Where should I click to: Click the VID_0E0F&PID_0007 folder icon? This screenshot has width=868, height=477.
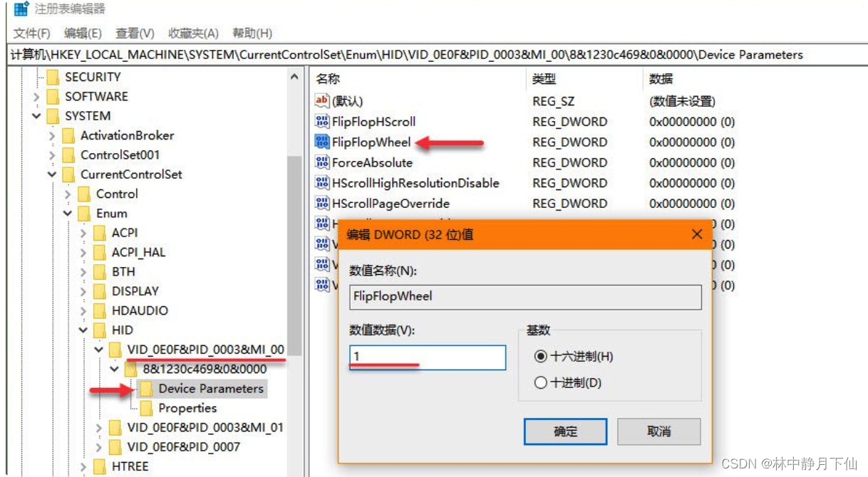tap(115, 447)
